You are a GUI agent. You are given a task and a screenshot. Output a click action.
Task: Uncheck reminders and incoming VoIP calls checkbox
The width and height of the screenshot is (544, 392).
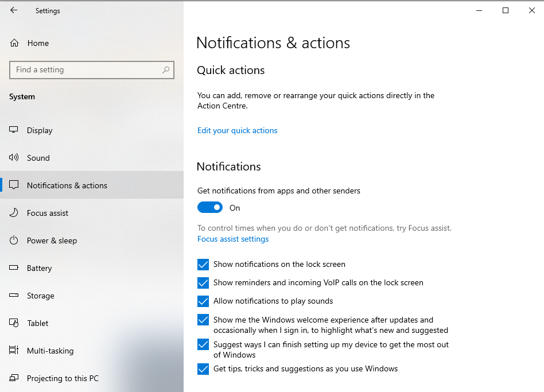pyautogui.click(x=203, y=283)
